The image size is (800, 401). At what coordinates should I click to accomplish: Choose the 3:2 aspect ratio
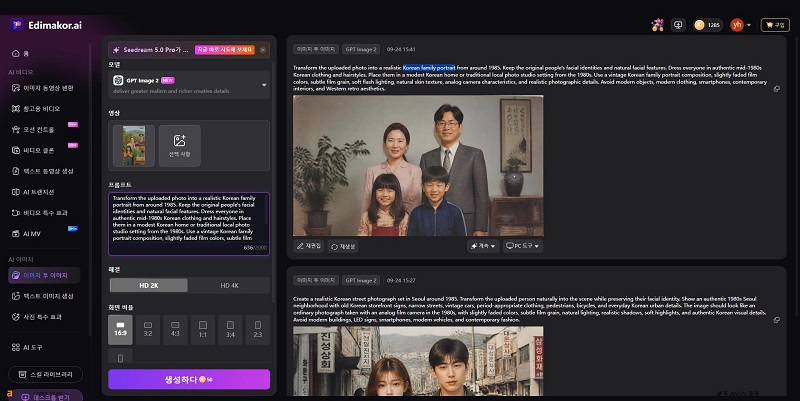coord(148,330)
